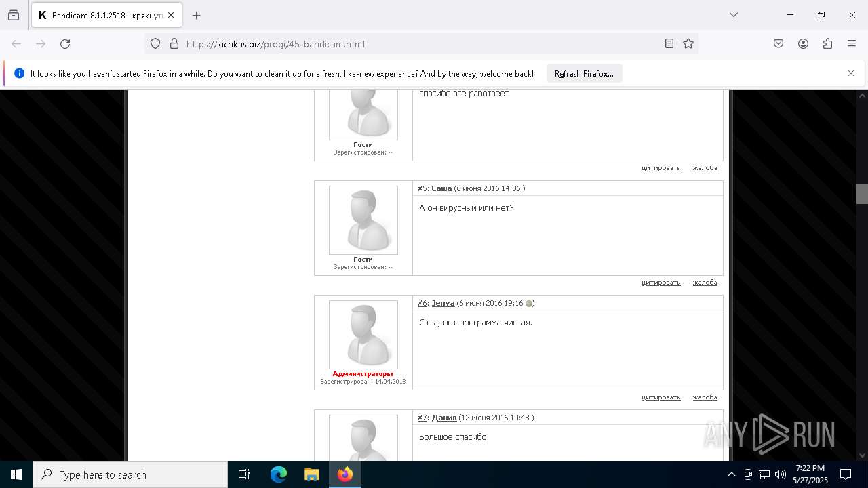Open the Pocket save icon
The height and width of the screenshot is (488, 868).
point(778,44)
